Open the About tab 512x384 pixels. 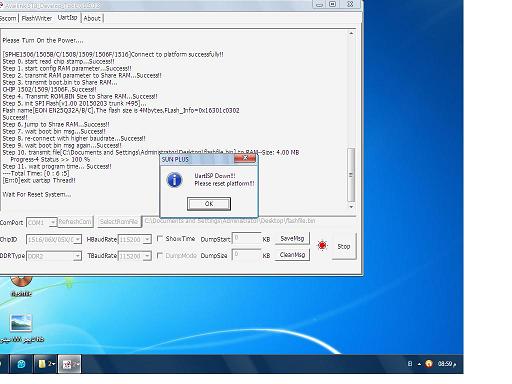pyautogui.click(x=92, y=18)
